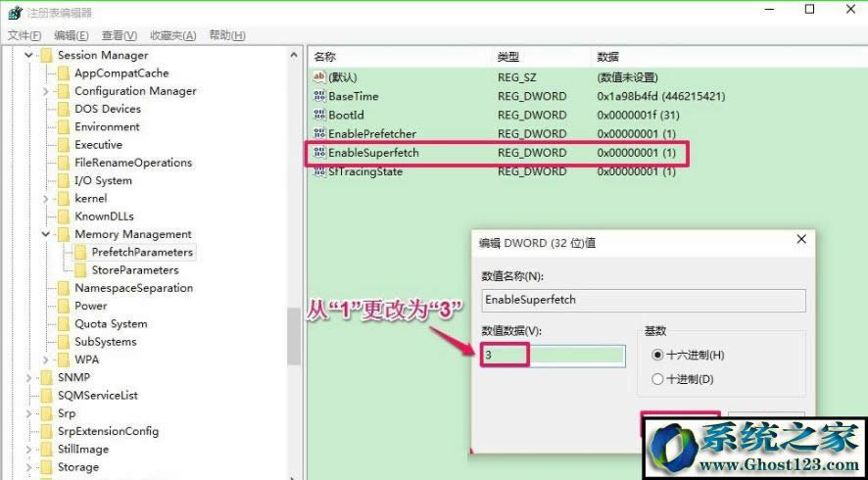This screenshot has height=480, width=868.
Task: Click the 数据 column header
Action: pyautogui.click(x=607, y=57)
